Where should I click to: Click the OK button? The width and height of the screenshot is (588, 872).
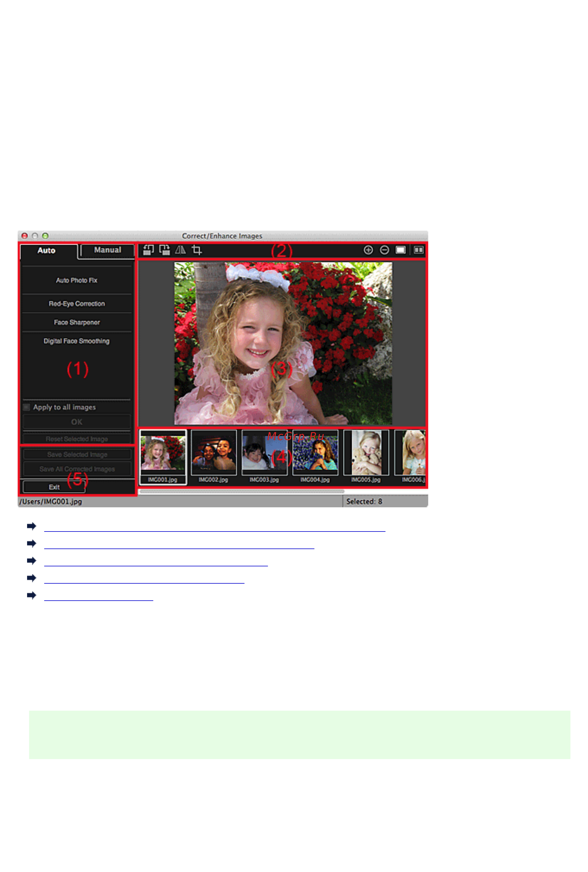(77, 422)
